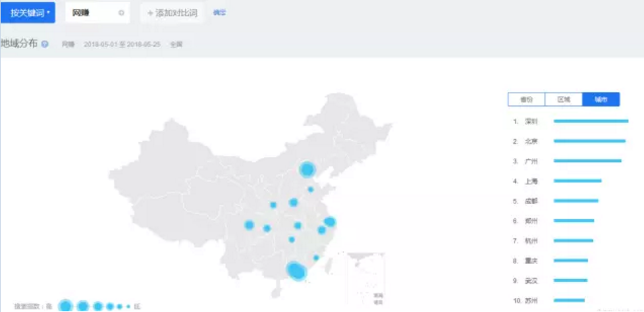Image resolution: width=644 pixels, height=312 pixels.
Task: Click rank 3 city 广州
Action: [x=531, y=161]
